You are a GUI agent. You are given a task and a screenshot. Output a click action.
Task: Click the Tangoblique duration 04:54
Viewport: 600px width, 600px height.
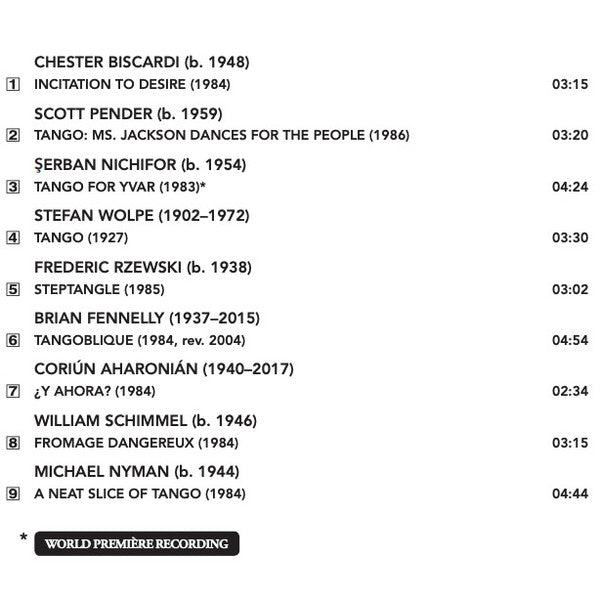click(570, 340)
